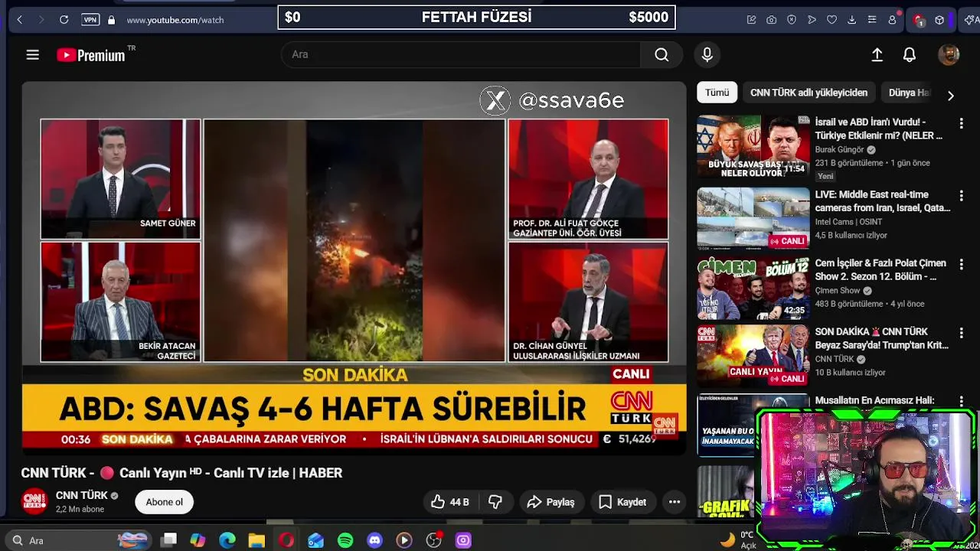The width and height of the screenshot is (980, 551).
Task: Click the Burak Güngör channel name
Action: (x=839, y=150)
